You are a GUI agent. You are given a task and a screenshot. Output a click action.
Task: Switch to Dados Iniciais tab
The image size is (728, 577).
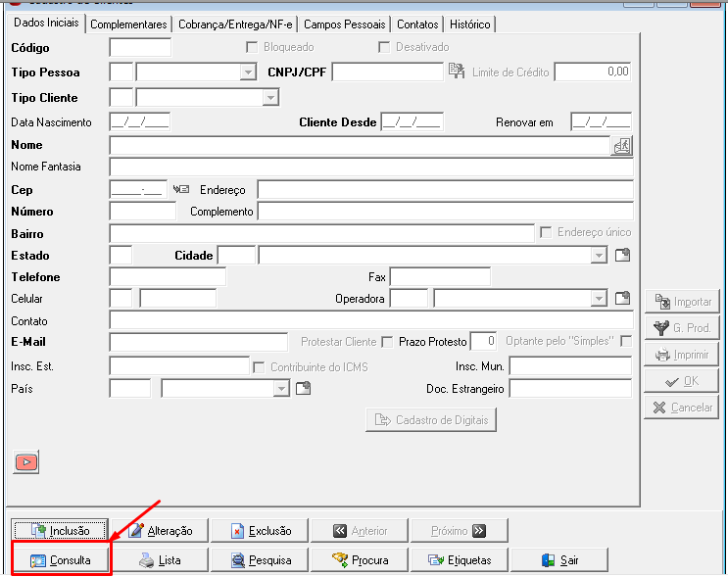pos(46,23)
